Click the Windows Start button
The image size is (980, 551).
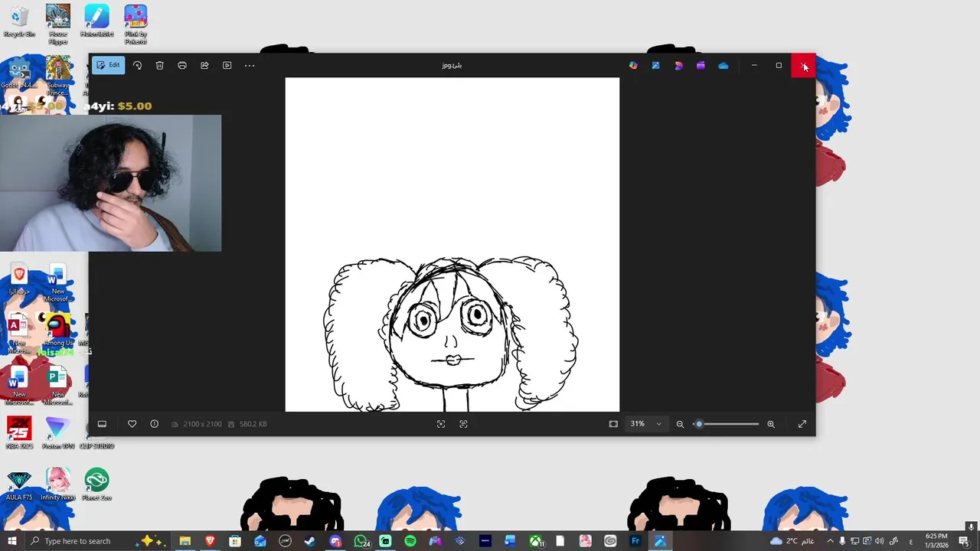pyautogui.click(x=12, y=541)
